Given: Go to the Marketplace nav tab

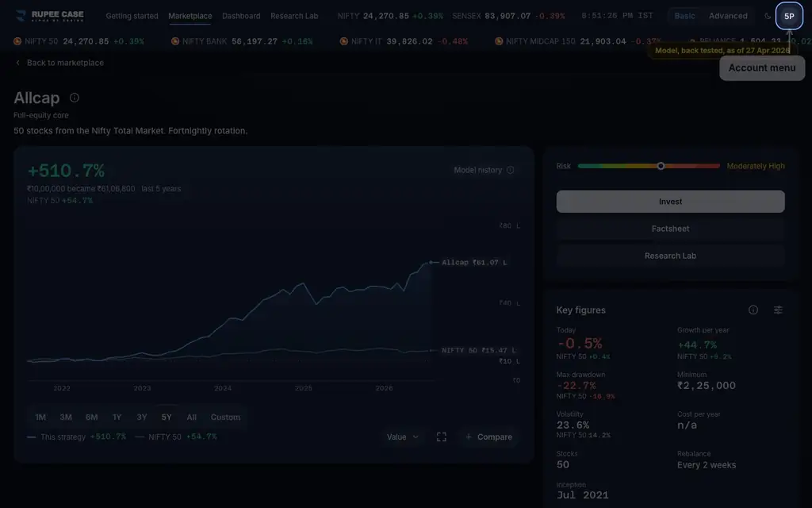Looking at the screenshot, I should [x=190, y=16].
